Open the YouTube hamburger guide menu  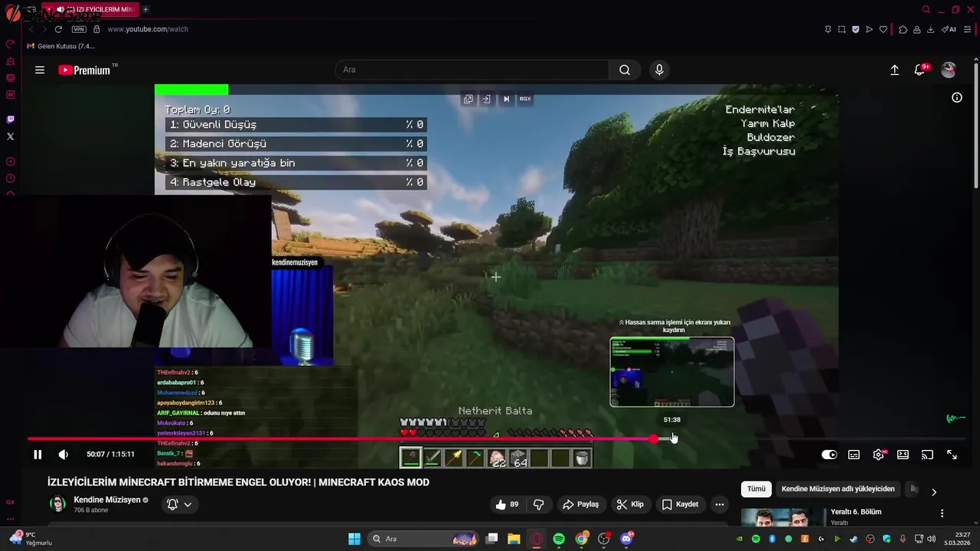[x=40, y=70]
